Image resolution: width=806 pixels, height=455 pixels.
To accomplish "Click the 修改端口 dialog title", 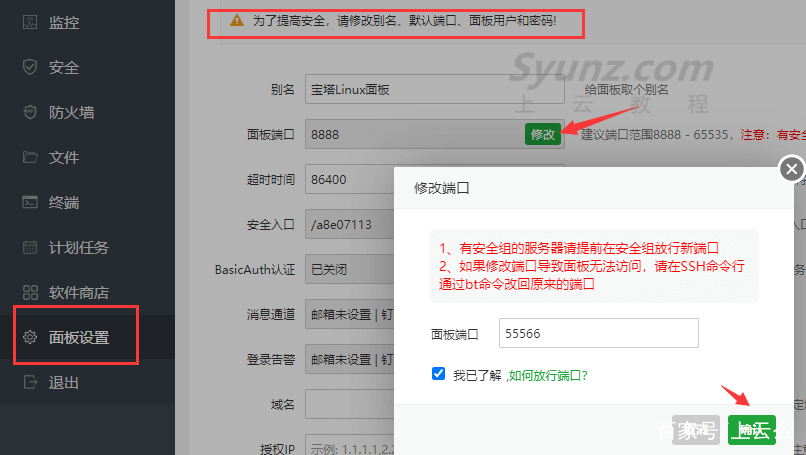I will pos(442,188).
